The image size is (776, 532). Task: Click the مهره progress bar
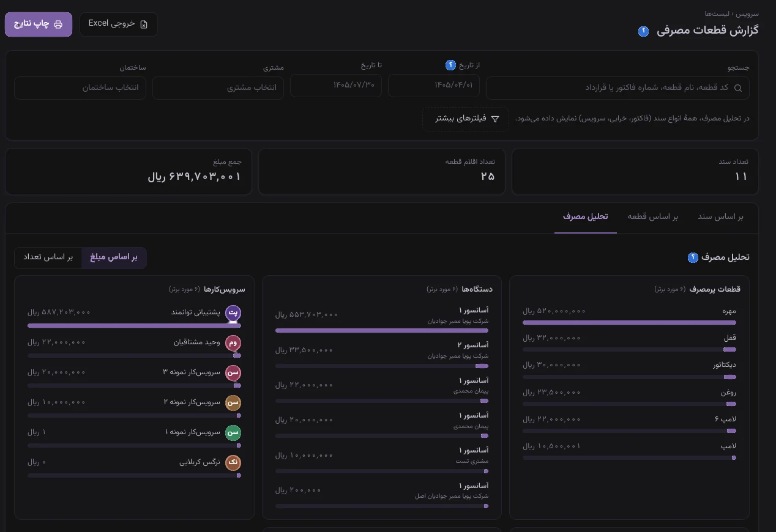point(629,322)
